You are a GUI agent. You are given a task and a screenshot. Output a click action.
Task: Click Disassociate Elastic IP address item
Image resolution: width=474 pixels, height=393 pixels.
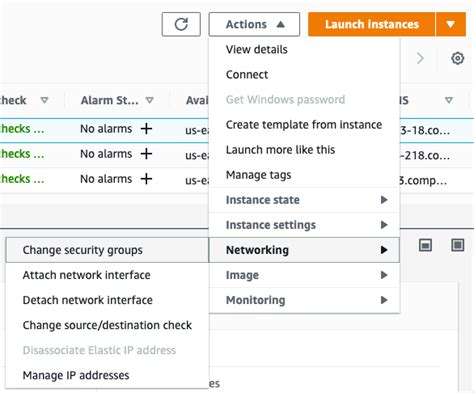pyautogui.click(x=107, y=350)
